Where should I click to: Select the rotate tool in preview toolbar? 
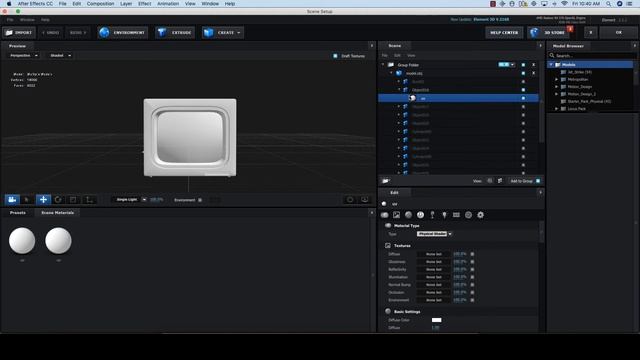58,200
